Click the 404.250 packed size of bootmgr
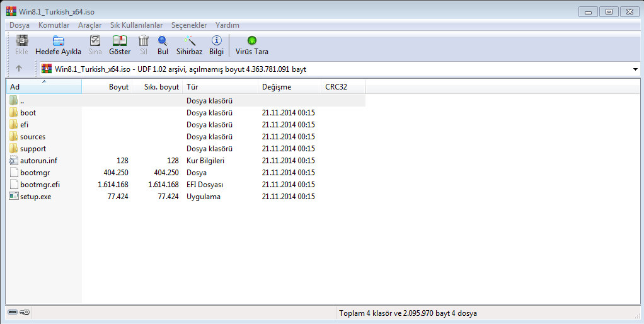 166,173
